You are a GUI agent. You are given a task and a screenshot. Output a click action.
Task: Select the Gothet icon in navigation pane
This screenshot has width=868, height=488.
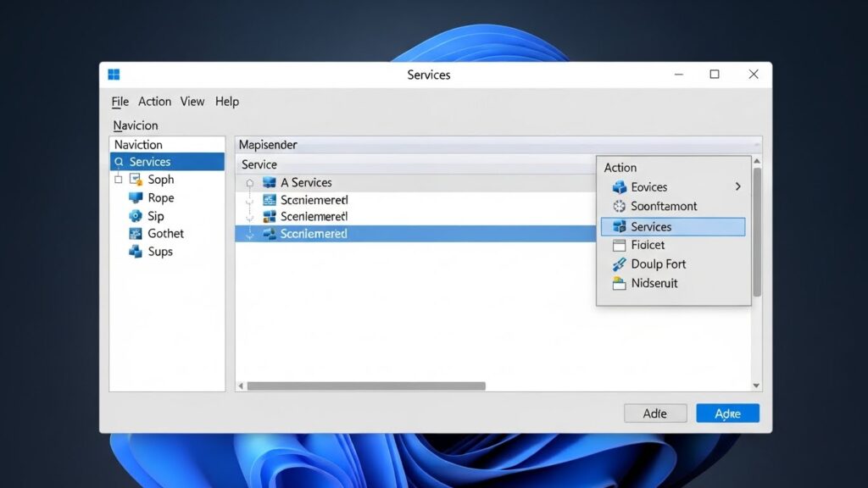click(136, 234)
